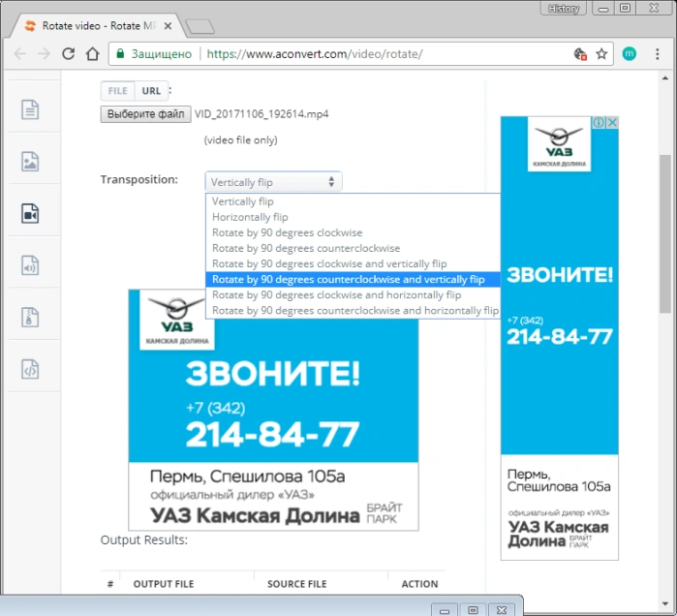The height and width of the screenshot is (616, 677).
Task: Open the right sidebar UAZ ad
Action: click(560, 338)
